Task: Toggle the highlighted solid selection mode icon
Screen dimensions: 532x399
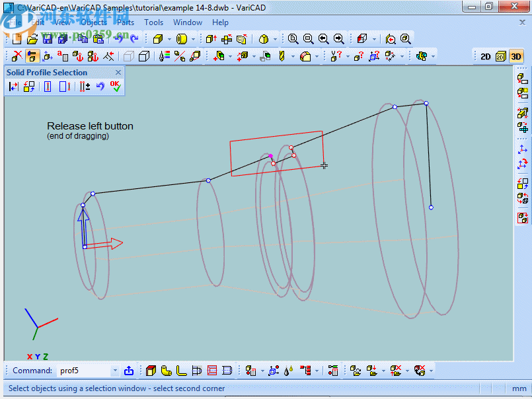Action: coord(32,56)
